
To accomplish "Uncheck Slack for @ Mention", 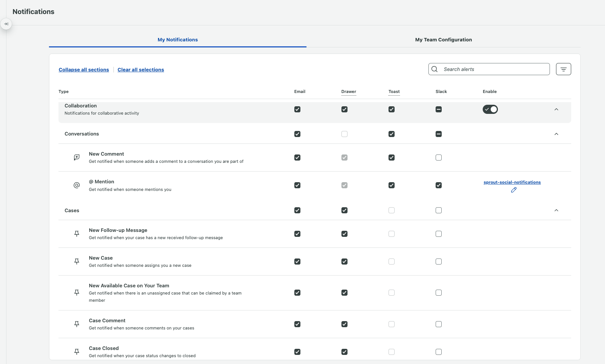I will coord(439,185).
